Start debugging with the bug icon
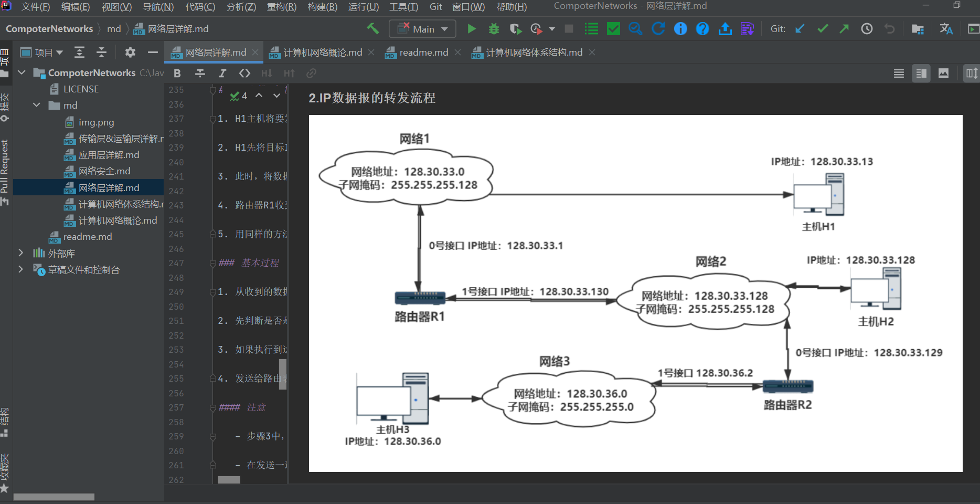 pos(494,29)
